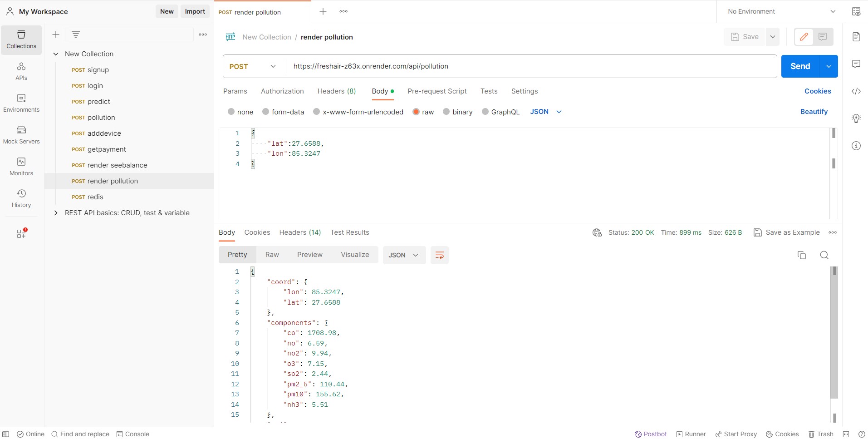Viewport: 868px width, 439px height.
Task: Click the Cookies link near Send
Action: tap(818, 91)
